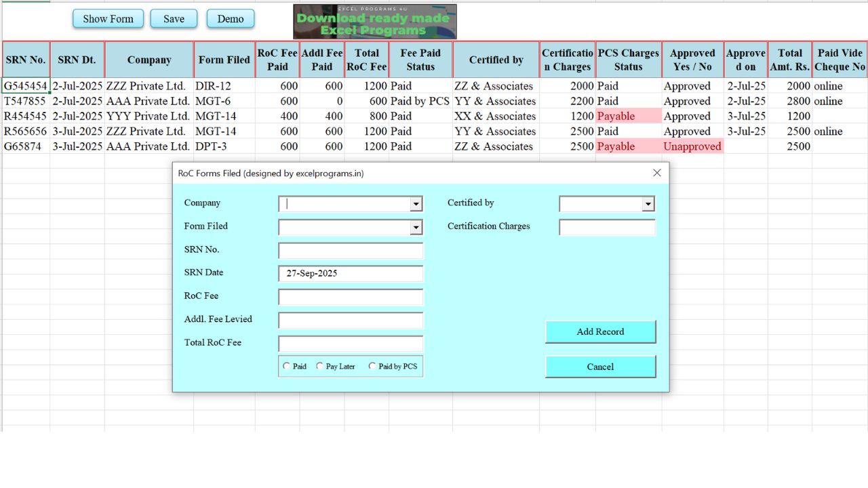The height and width of the screenshot is (488, 868).
Task: Select the Certification Charges header cell
Action: (x=568, y=60)
